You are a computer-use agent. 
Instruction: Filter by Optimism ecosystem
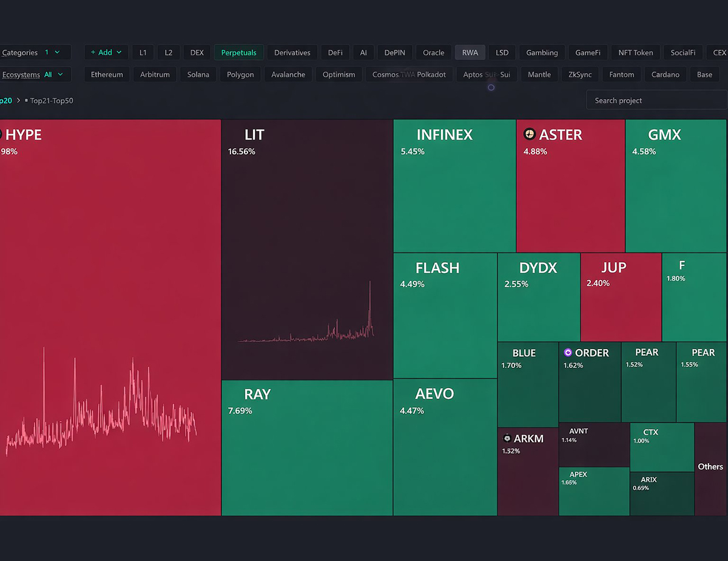tap(339, 75)
